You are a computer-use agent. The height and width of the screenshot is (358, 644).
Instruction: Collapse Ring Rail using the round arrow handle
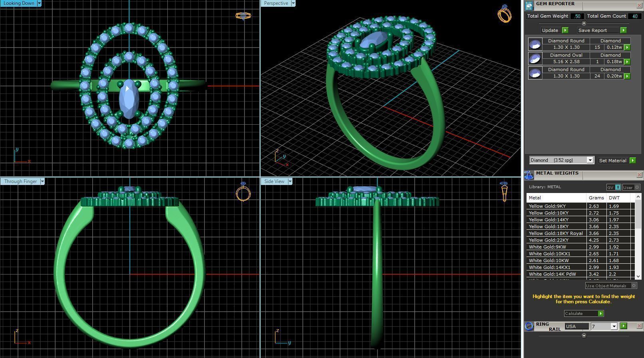pos(584,336)
